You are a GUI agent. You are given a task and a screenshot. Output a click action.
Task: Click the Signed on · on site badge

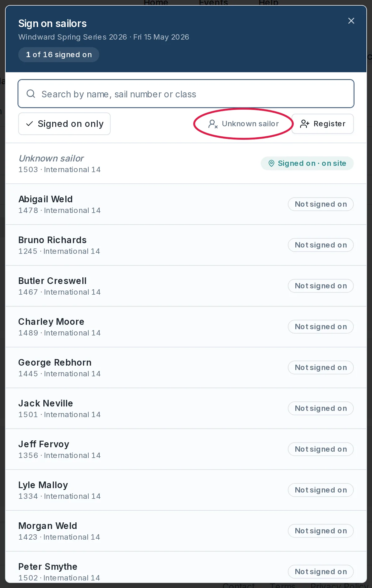[x=307, y=163]
